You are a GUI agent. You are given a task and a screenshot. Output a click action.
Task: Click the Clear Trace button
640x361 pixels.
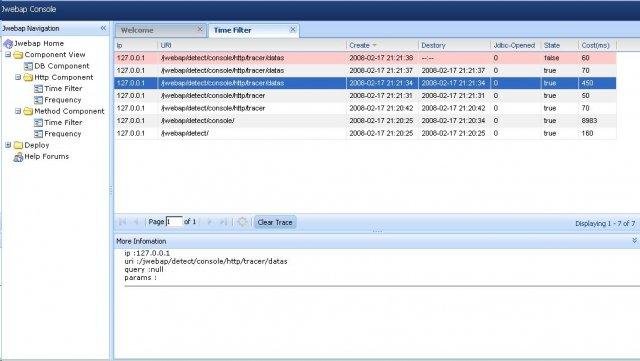[275, 223]
